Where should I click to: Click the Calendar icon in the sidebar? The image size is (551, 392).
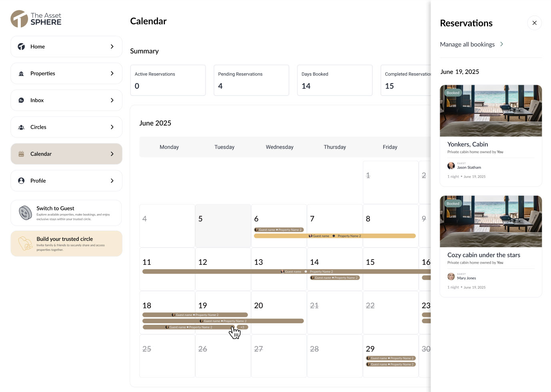point(21,154)
